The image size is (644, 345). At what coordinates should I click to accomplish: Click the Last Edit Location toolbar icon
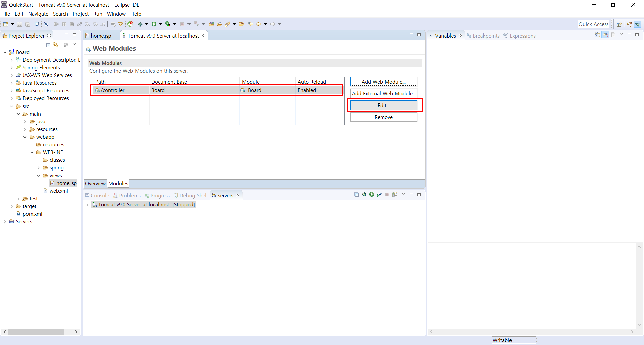pos(251,24)
